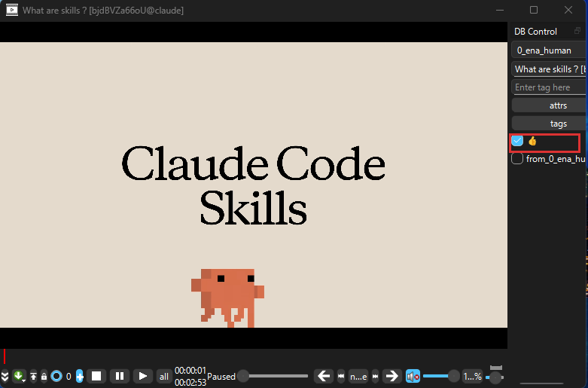The width and height of the screenshot is (588, 388).
Task: Expand the double-chevron toolbar menu
Action: [5, 376]
